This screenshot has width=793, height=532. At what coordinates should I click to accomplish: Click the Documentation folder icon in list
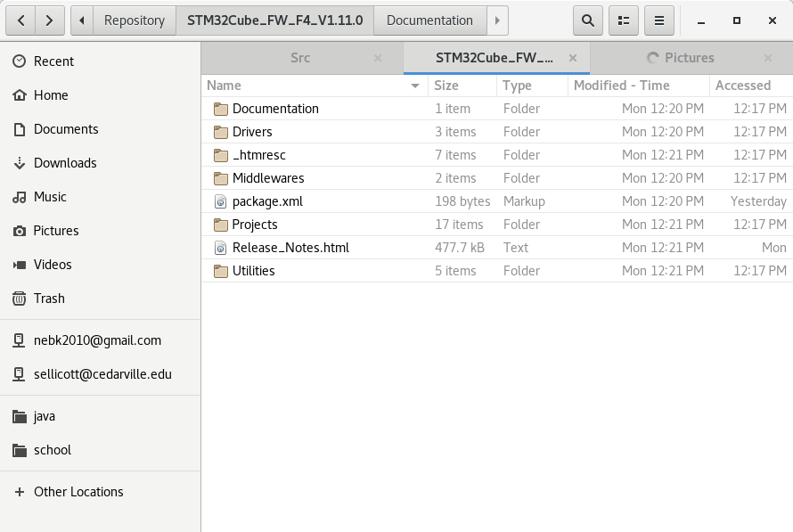[220, 109]
